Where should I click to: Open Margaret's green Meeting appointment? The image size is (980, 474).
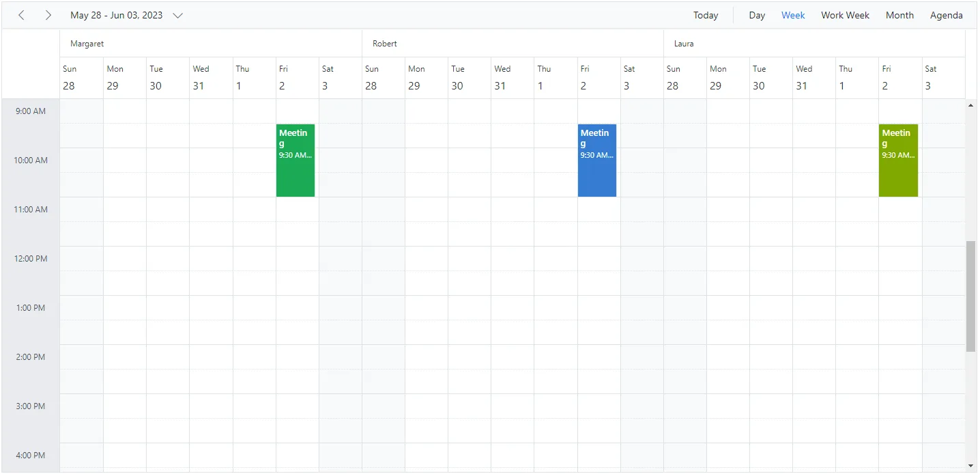[x=296, y=161]
